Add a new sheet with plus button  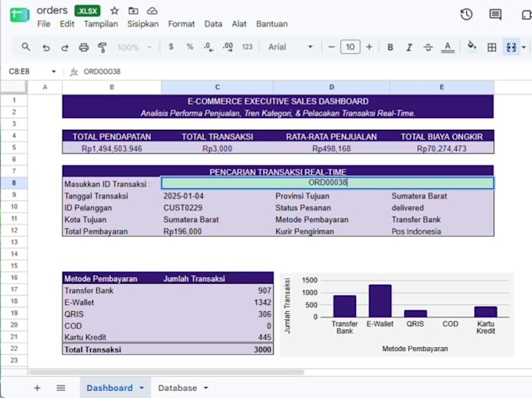coord(38,388)
